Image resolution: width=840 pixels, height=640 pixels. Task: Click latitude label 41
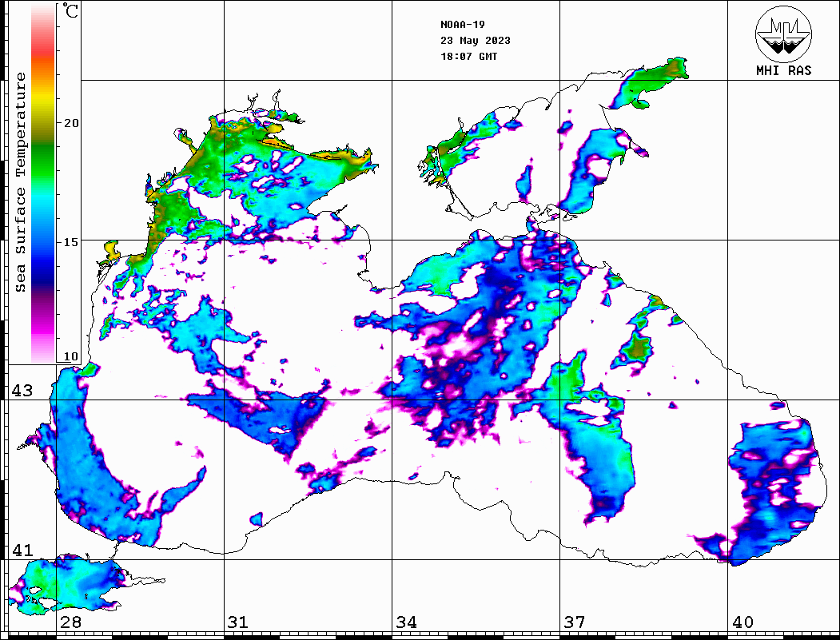(x=22, y=550)
